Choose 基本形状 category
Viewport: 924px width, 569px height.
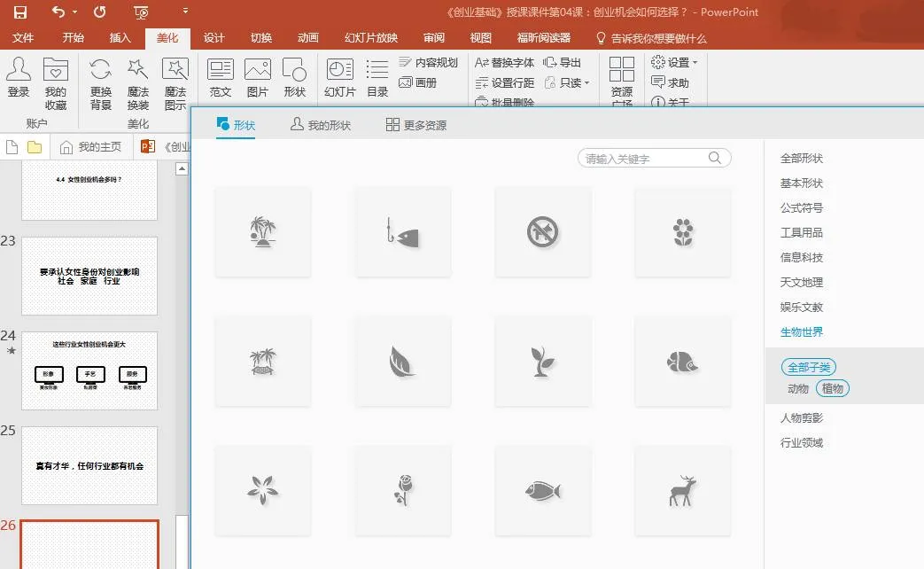pos(802,183)
